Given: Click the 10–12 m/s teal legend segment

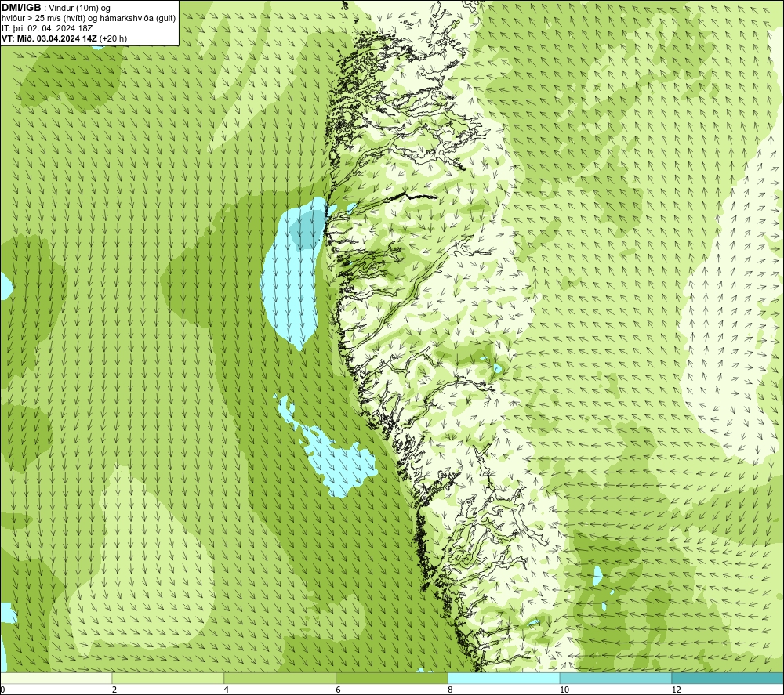Looking at the screenshot, I should [x=616, y=678].
